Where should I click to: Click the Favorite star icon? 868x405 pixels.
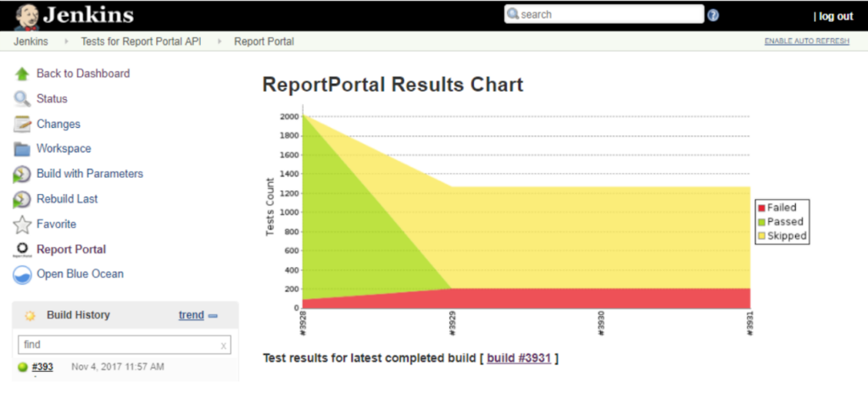[22, 225]
